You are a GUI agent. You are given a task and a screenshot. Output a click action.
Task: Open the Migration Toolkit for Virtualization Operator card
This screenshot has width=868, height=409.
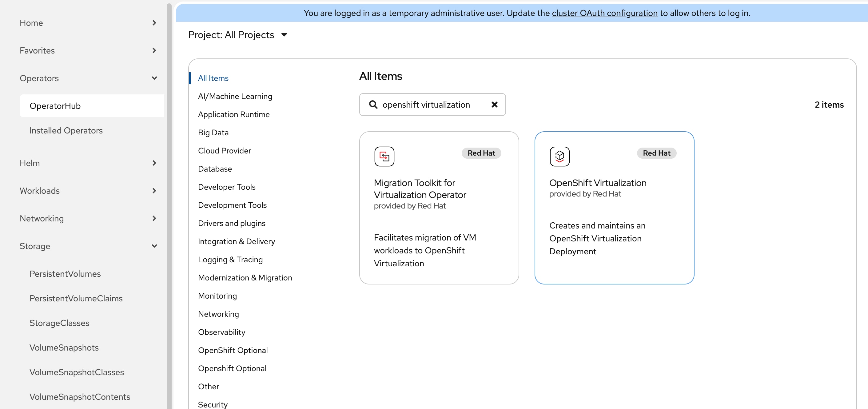coord(439,208)
